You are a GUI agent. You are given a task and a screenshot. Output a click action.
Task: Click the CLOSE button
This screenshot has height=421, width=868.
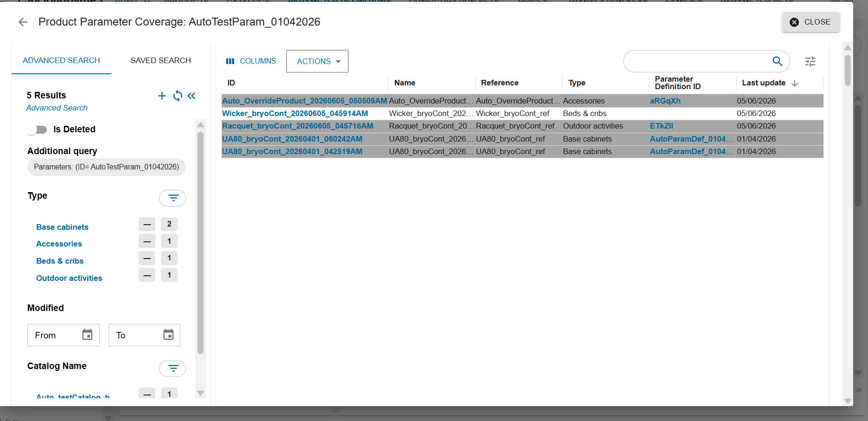[811, 22]
